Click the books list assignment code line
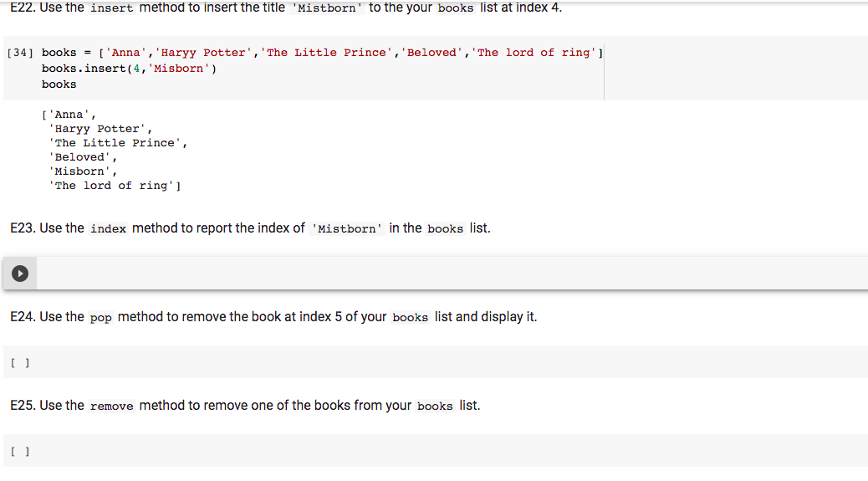Screen dimensions: 868x481 tap(322, 53)
